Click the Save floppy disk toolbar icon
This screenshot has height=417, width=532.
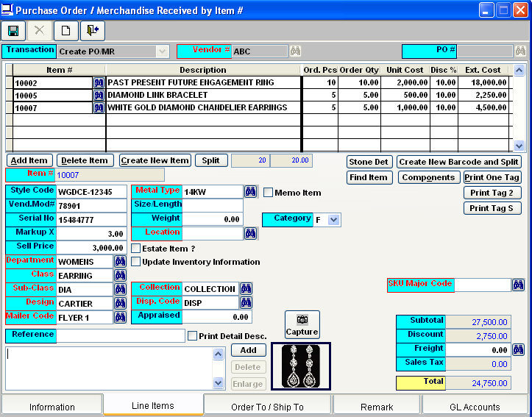pyautogui.click(x=13, y=31)
